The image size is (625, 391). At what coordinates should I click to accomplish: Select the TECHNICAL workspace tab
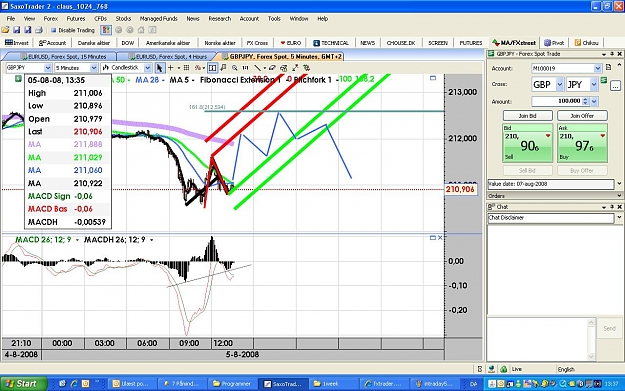(331, 43)
